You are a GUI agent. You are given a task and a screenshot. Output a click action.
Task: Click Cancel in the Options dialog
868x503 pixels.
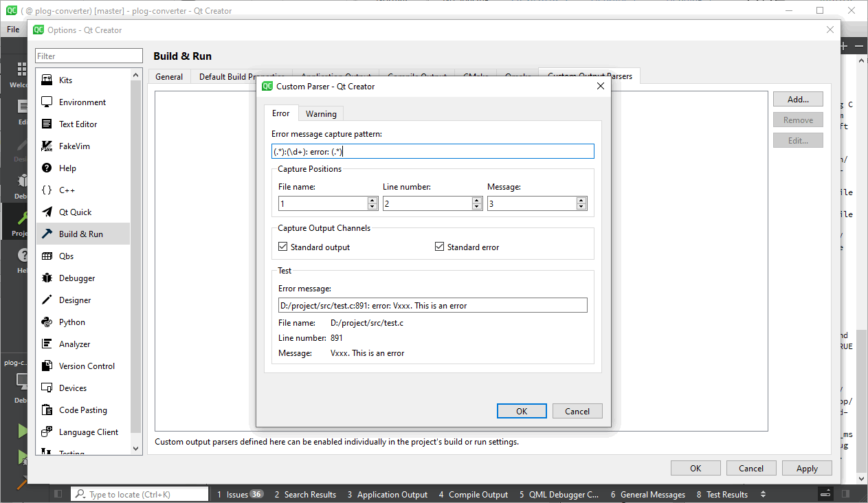click(x=751, y=468)
